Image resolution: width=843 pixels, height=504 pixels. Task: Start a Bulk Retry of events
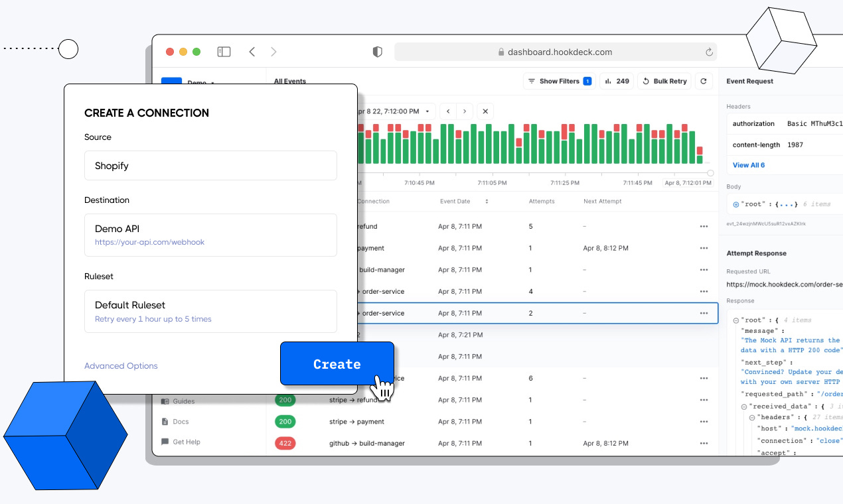(x=664, y=81)
